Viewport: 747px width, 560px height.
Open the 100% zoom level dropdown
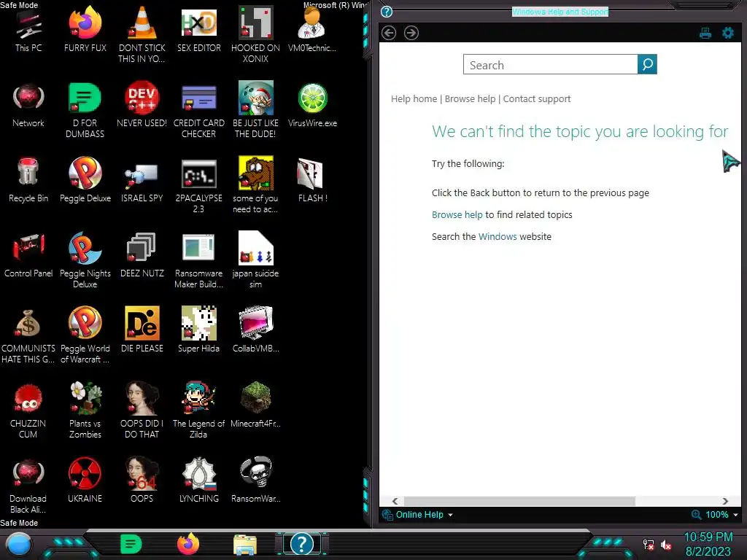[x=715, y=515]
